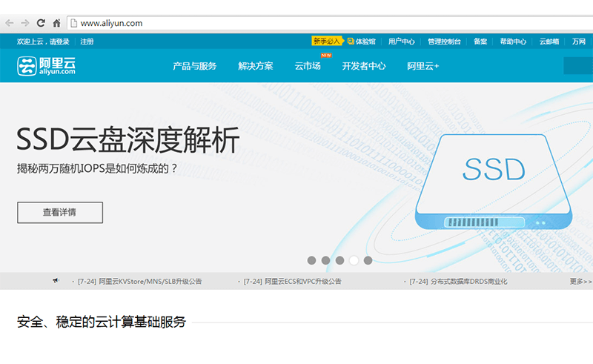Focus the www.aliyun.com address bar
Image resolution: width=593 pixels, height=364 pixels.
coord(329,23)
